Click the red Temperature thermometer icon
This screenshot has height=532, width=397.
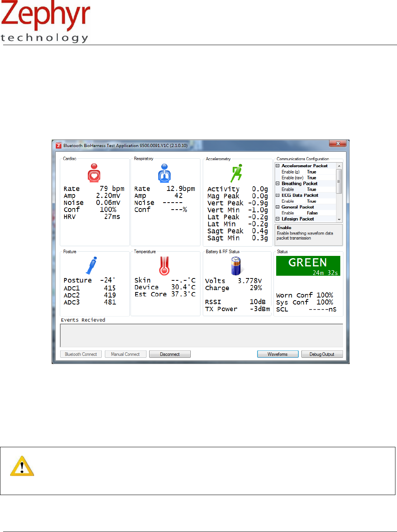coord(164,266)
